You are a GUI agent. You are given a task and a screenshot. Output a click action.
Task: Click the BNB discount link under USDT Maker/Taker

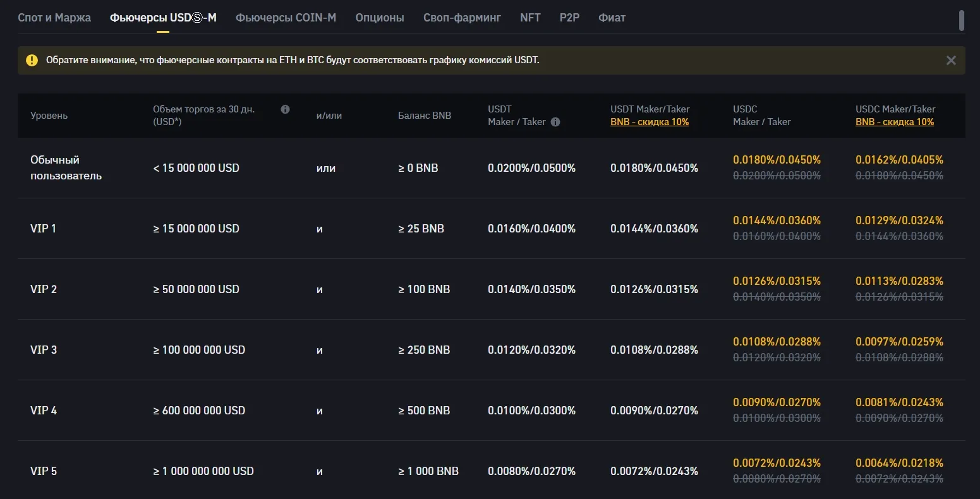coord(650,122)
